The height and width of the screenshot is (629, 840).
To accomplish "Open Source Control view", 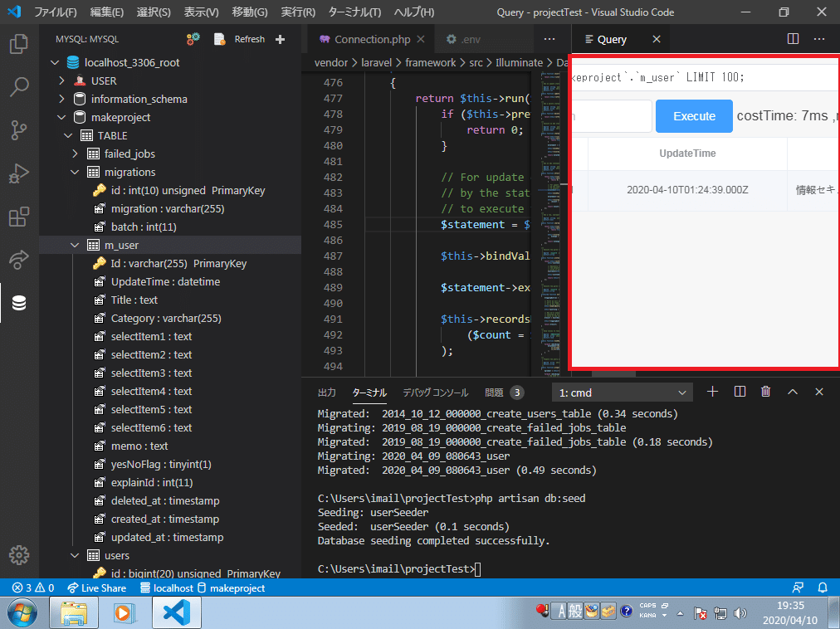I will tap(19, 130).
